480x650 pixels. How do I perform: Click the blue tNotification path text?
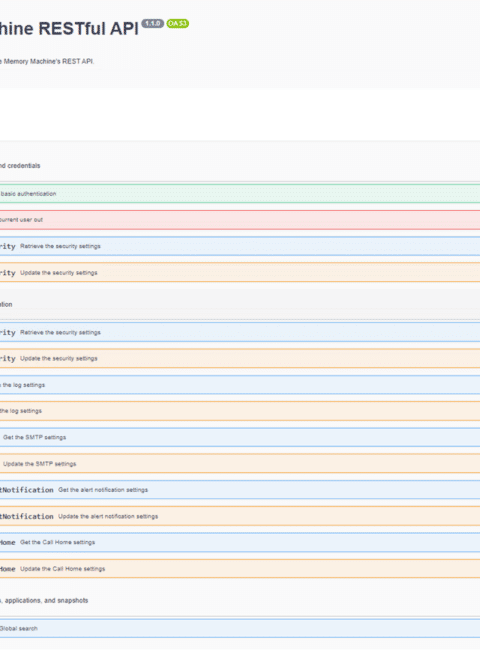[27, 490]
